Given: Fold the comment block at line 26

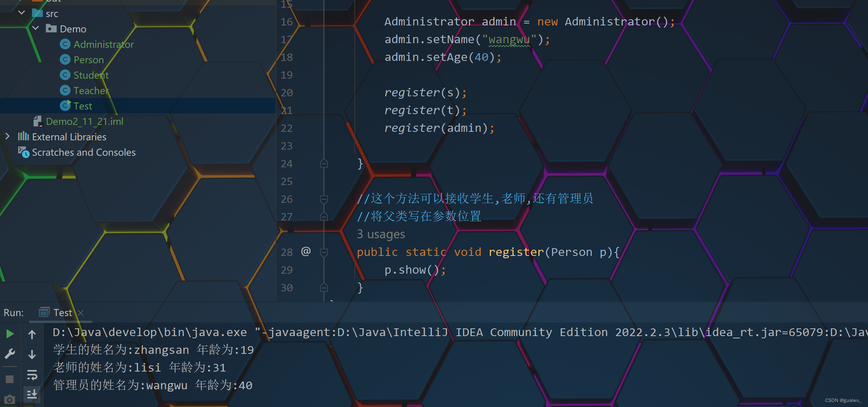Looking at the screenshot, I should pyautogui.click(x=324, y=199).
